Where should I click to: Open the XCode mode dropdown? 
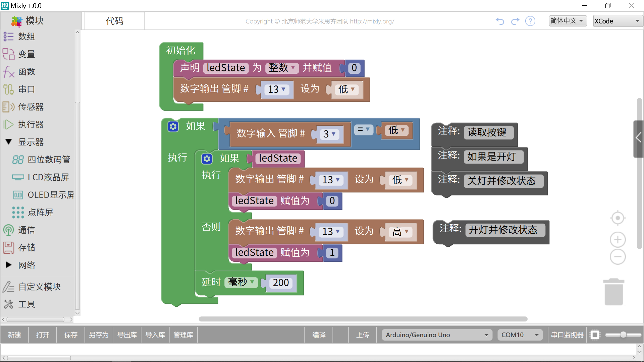[618, 21]
